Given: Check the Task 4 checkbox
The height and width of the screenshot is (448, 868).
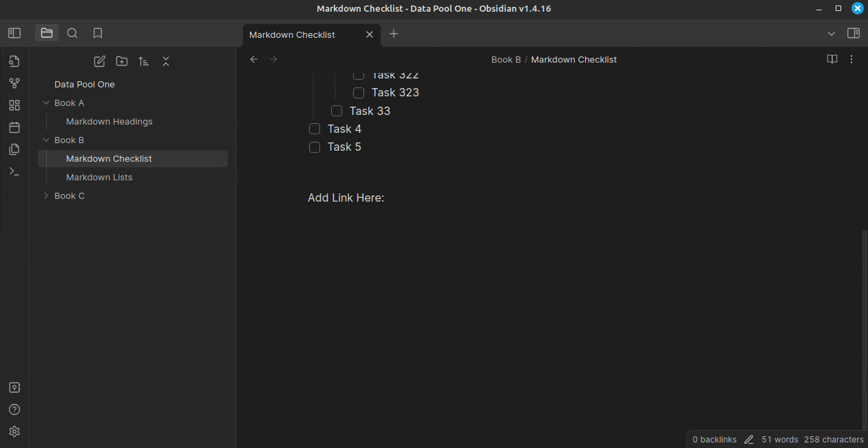Looking at the screenshot, I should point(315,129).
